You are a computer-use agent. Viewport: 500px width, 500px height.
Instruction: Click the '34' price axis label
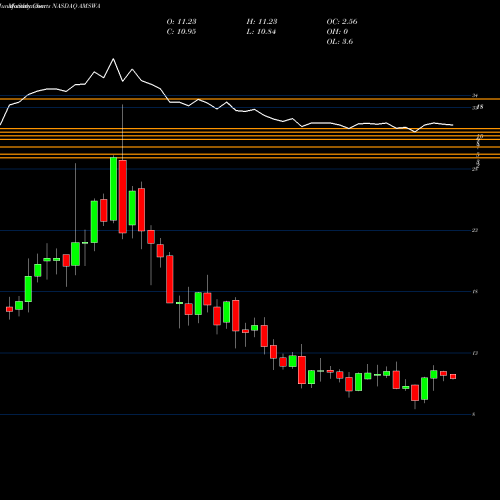click(475, 96)
